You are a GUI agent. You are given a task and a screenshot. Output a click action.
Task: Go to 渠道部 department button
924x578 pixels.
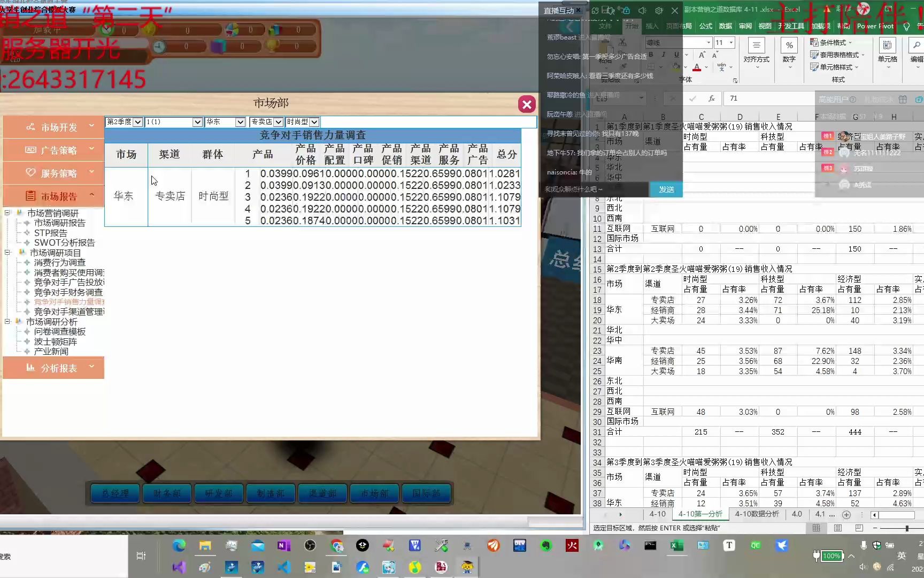point(323,493)
